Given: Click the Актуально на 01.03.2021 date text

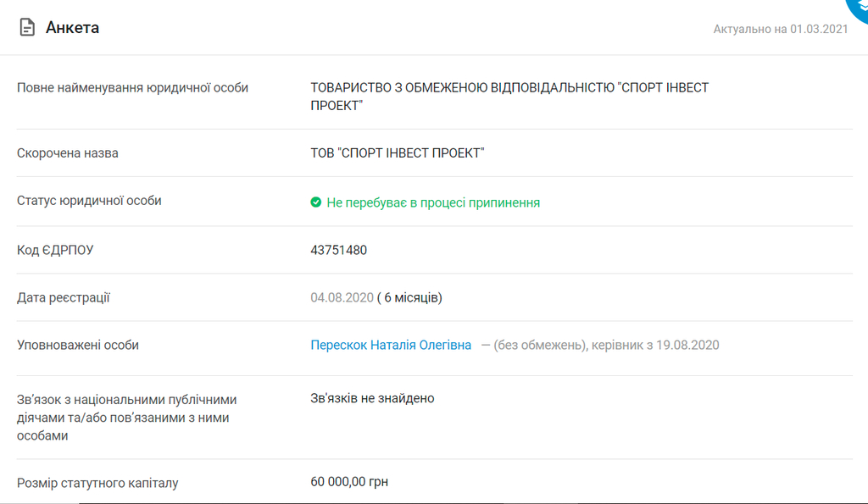Looking at the screenshot, I should tap(781, 29).
